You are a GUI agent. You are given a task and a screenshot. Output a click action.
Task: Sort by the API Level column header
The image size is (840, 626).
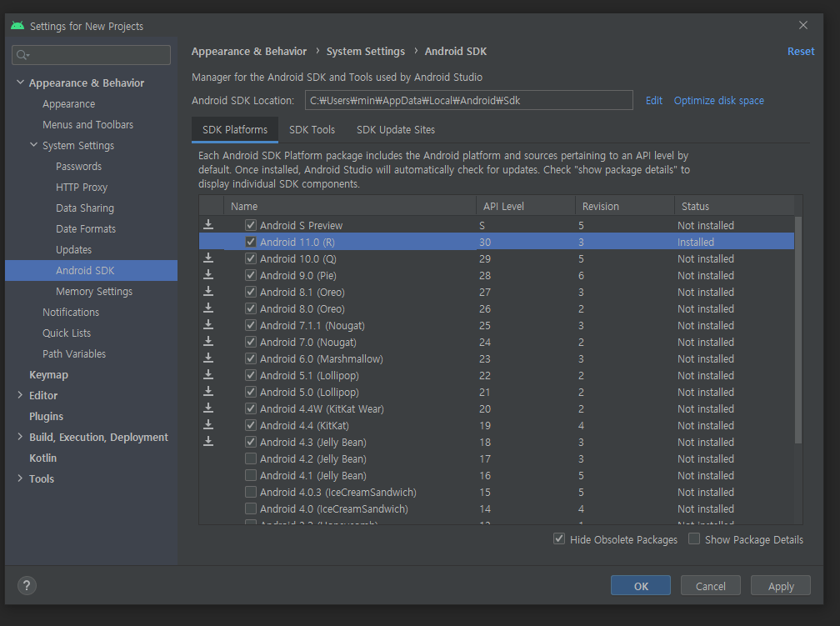point(526,207)
